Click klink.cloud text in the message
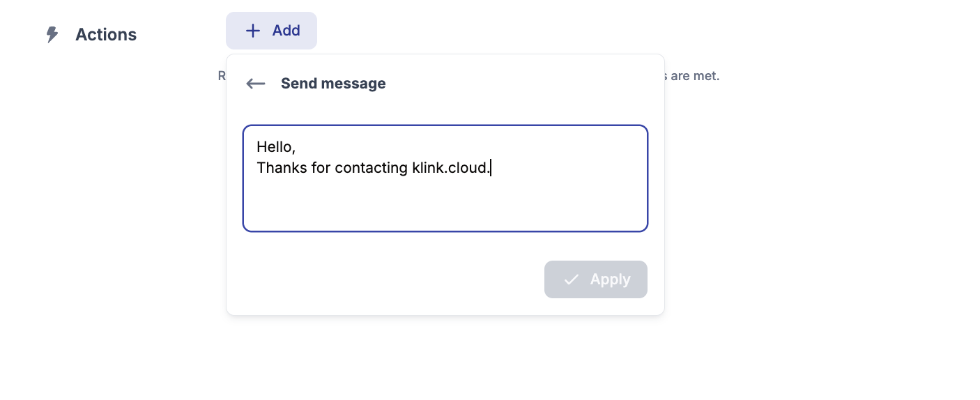Viewport: 980px width, 400px height. pos(450,168)
